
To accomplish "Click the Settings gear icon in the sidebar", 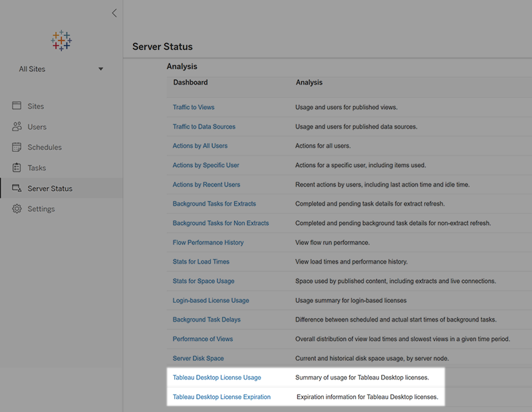I will (x=17, y=208).
